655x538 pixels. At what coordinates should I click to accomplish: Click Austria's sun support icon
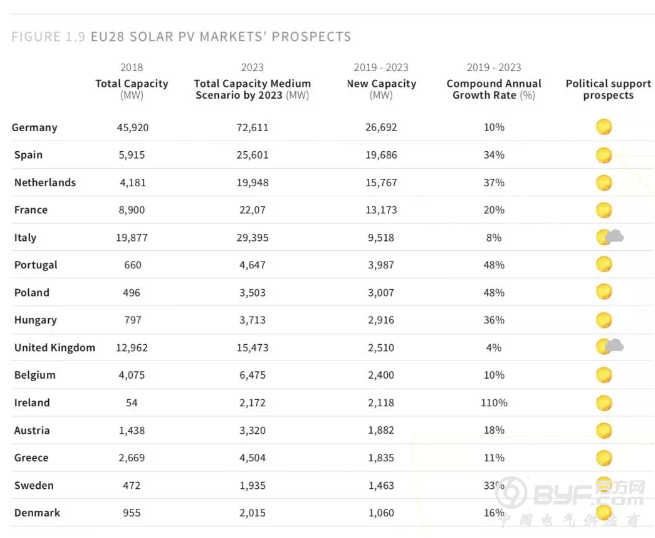click(603, 430)
